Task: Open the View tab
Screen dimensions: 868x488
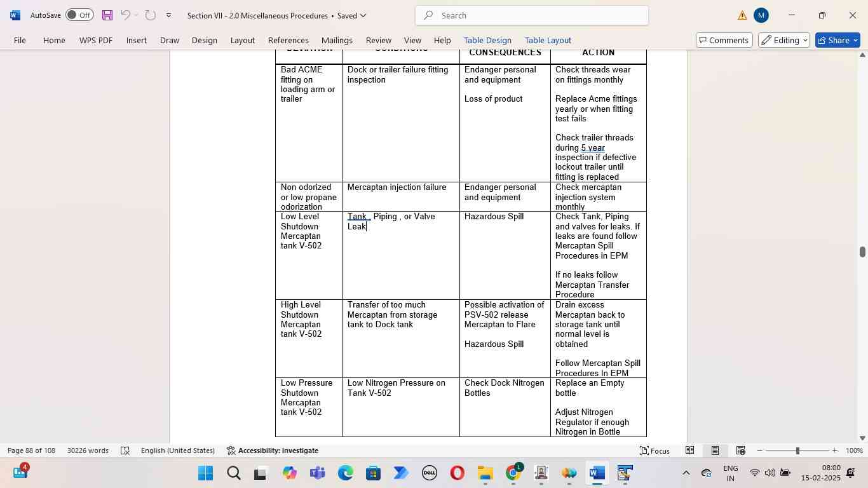Action: coord(412,40)
